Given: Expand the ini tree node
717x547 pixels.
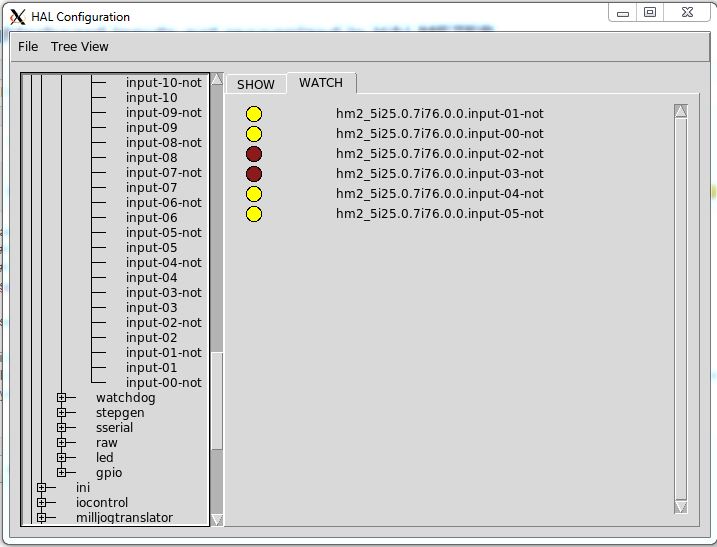Looking at the screenshot, I should coord(42,488).
